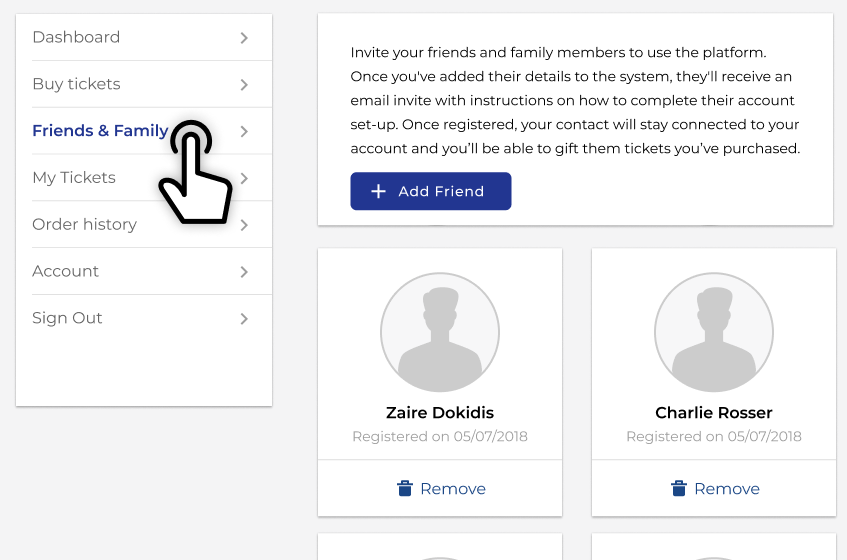Viewport: 847px width, 560px height.
Task: Click the chevron arrow beside Dashboard
Action: 244,38
